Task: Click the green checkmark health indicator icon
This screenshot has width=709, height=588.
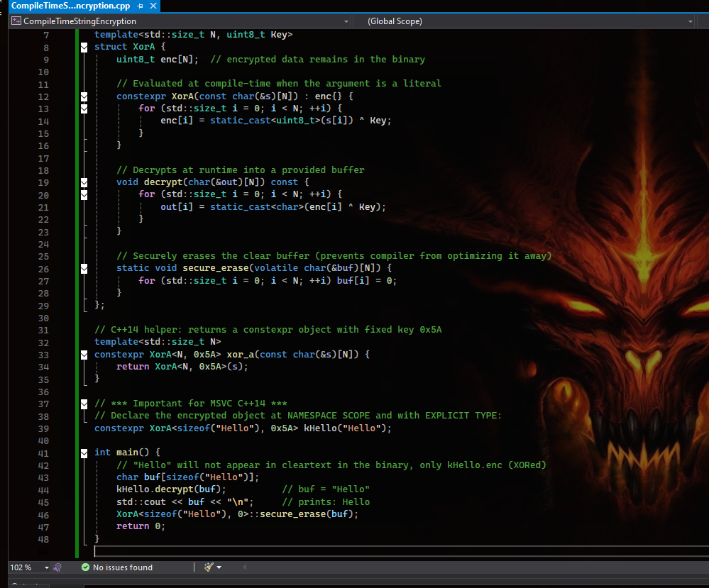Action: click(85, 567)
